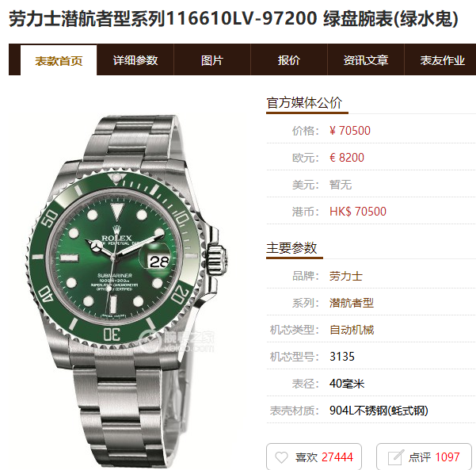Open the 图片 tab
Screen dimensions: 476x470
click(212, 60)
